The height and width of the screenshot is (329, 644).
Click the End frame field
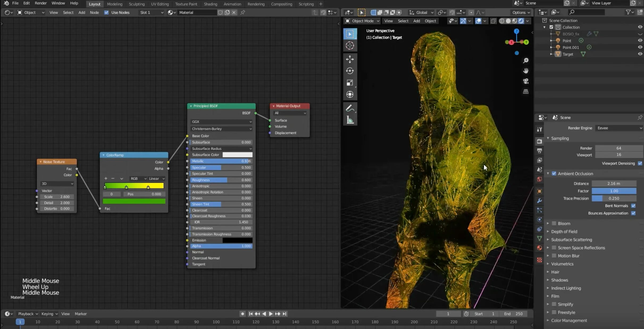[513, 314]
